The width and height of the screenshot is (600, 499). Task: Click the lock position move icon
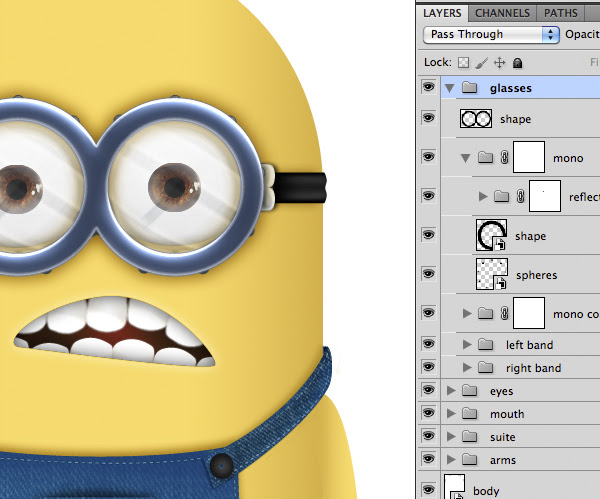coord(499,63)
